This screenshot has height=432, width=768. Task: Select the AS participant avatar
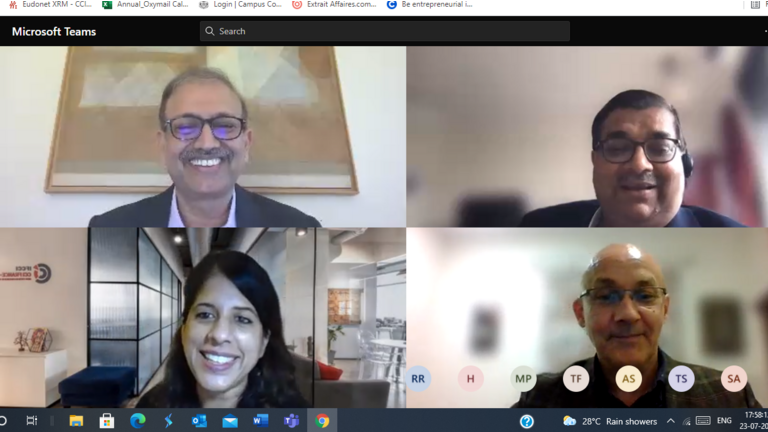coord(628,378)
